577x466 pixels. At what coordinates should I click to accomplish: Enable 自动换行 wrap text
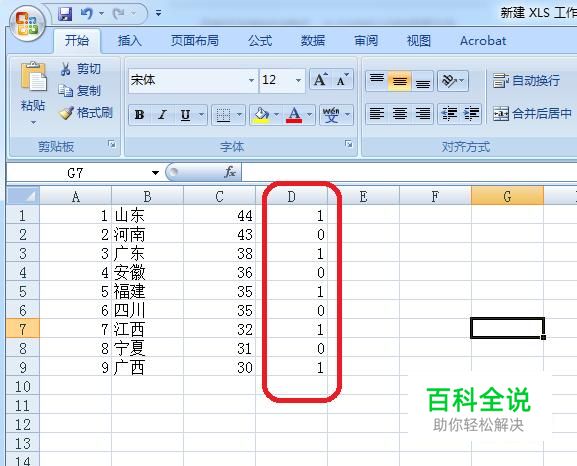click(x=527, y=80)
